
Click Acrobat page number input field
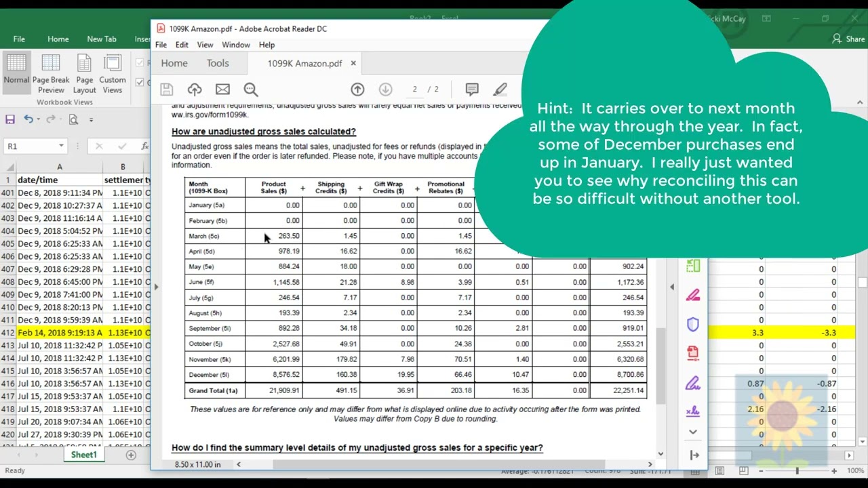click(x=414, y=89)
